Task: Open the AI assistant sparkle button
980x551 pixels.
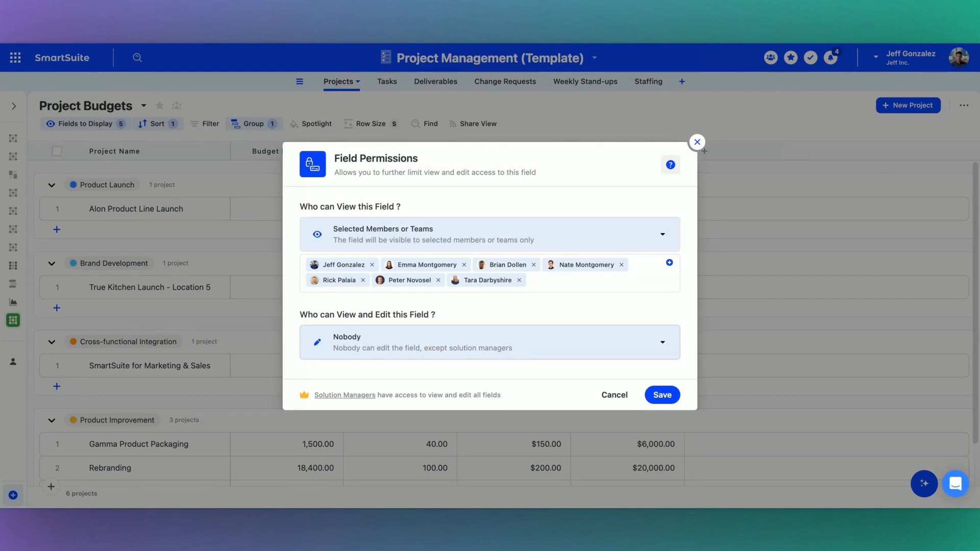Action: [924, 483]
